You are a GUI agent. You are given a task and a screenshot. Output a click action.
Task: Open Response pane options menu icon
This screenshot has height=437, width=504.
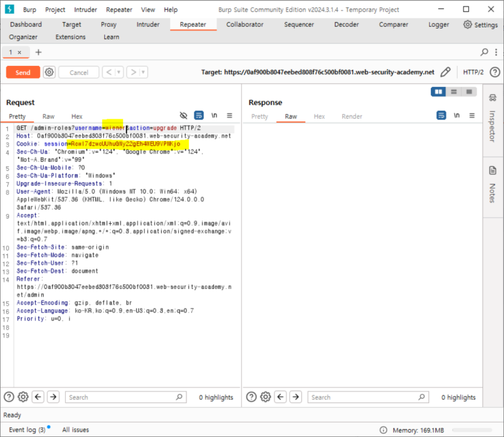tap(472, 115)
